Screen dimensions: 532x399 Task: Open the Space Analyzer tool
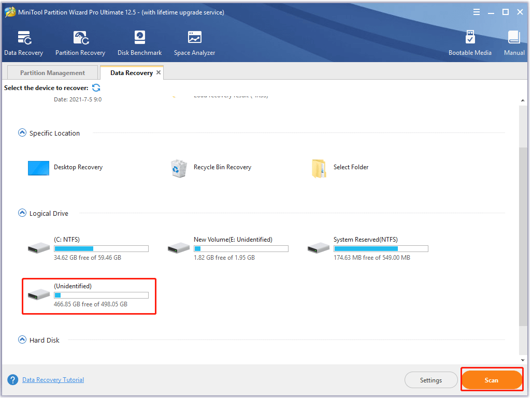click(x=194, y=43)
